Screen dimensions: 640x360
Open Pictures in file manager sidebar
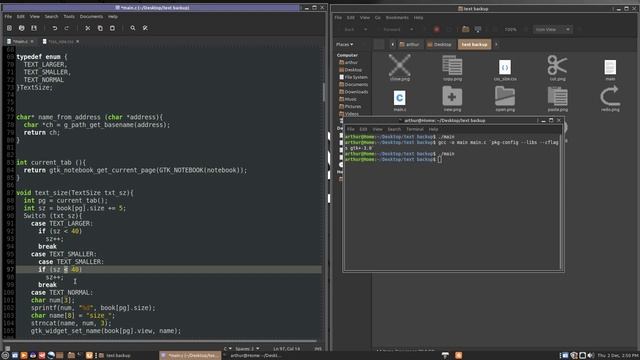click(350, 107)
